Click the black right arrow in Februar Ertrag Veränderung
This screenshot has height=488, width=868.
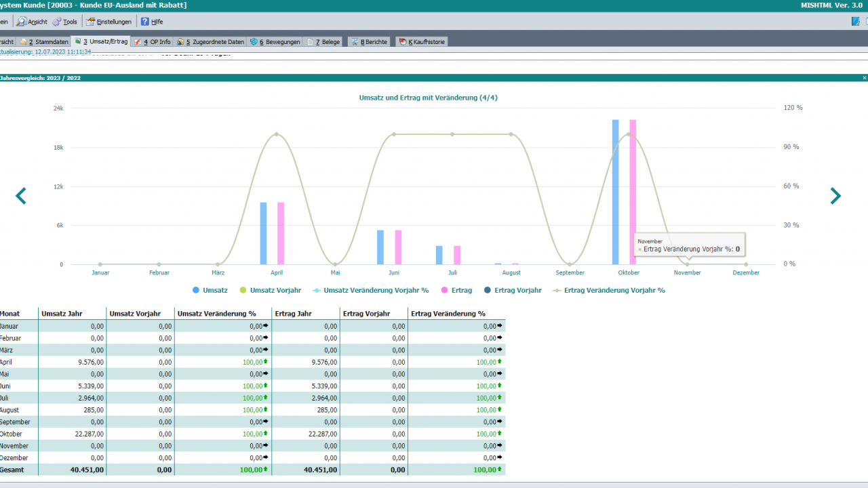pos(499,338)
